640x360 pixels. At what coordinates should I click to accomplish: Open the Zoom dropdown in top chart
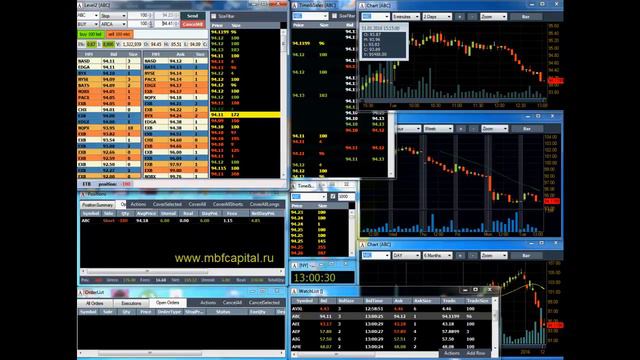(x=493, y=17)
